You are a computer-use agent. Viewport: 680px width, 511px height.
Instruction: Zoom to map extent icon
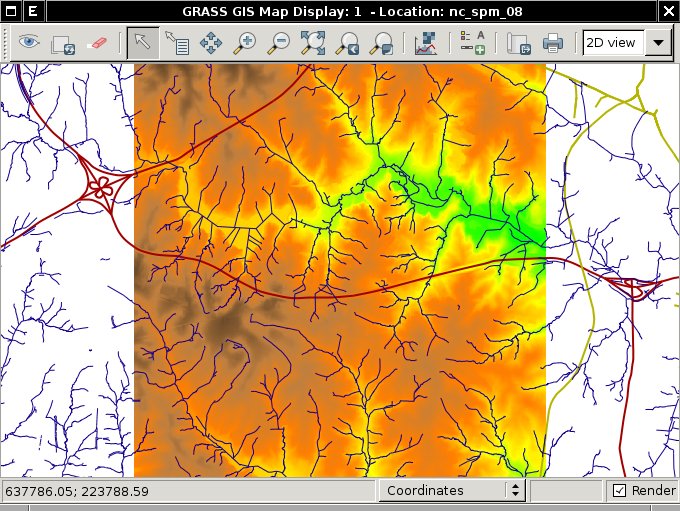pos(313,43)
